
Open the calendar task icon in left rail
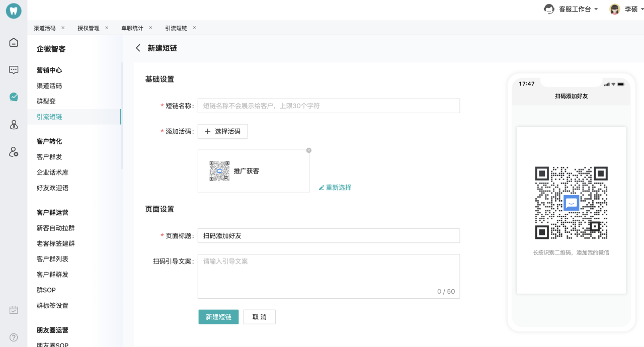coord(14,310)
